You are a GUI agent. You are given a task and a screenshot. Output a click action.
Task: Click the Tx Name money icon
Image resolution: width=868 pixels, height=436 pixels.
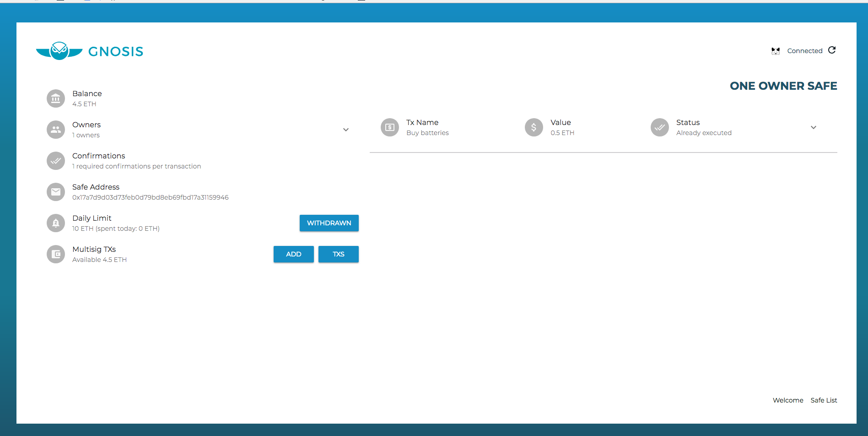pos(390,127)
